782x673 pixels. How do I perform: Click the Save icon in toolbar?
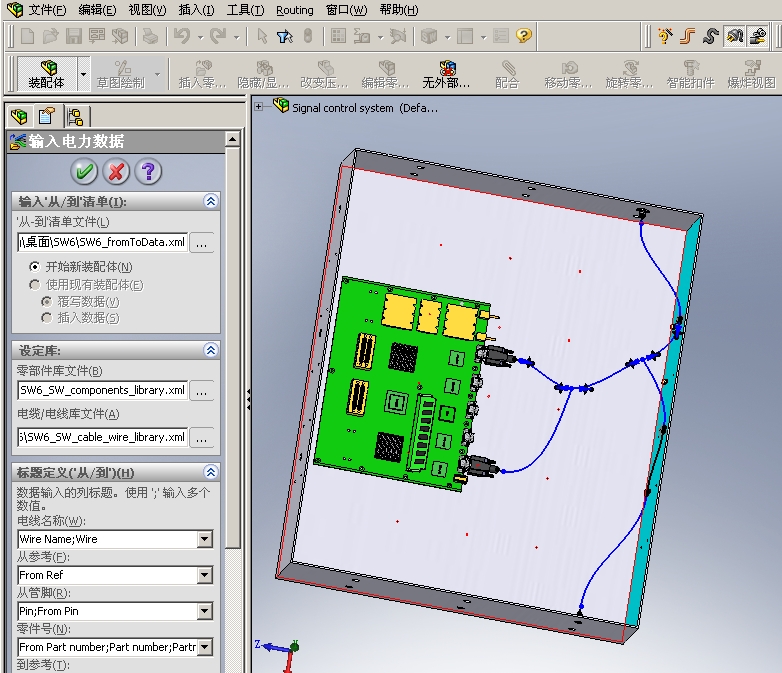coord(74,36)
